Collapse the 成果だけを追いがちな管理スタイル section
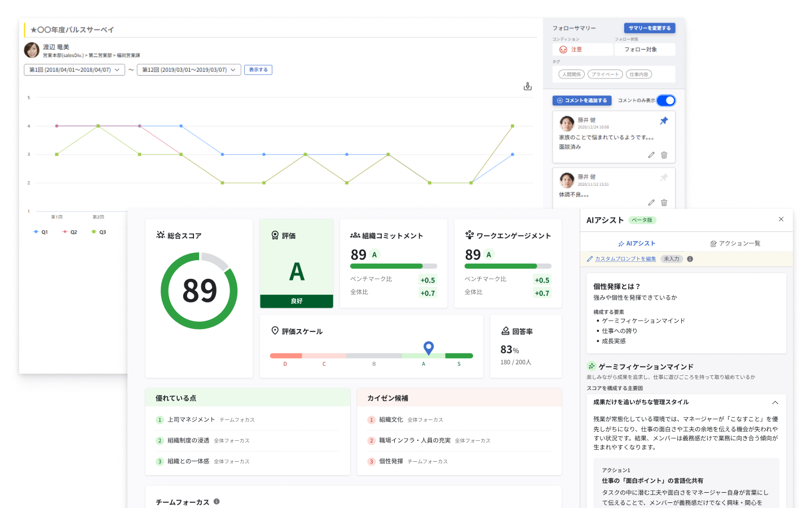Screen dimensions: 812x508 click(775, 402)
